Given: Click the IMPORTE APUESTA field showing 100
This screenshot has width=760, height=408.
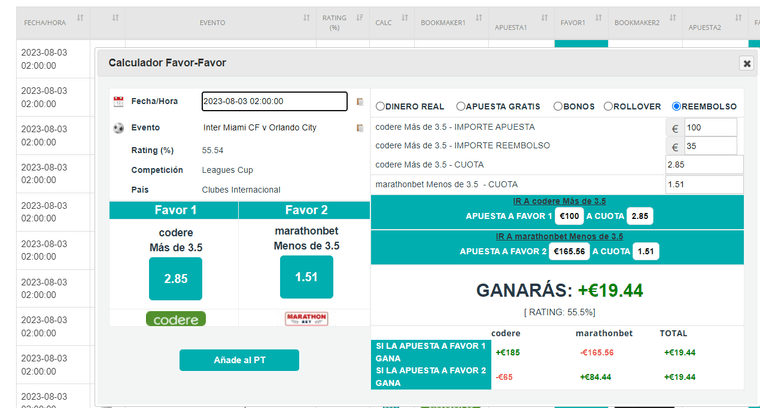Looking at the screenshot, I should (711, 127).
